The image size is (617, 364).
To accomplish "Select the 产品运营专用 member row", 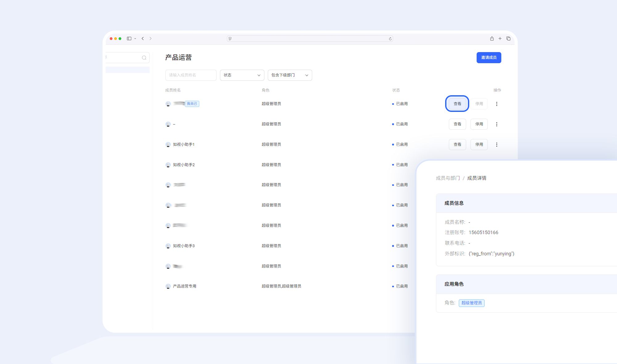I will (x=184, y=286).
